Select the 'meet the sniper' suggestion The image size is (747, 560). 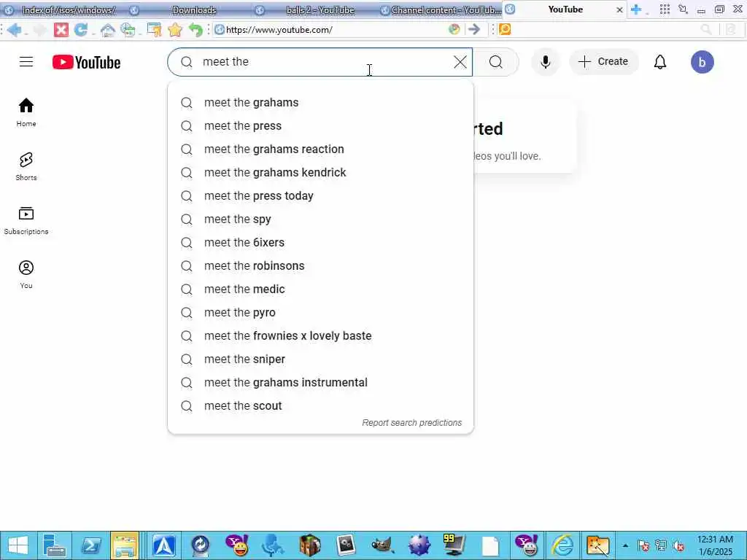321,359
